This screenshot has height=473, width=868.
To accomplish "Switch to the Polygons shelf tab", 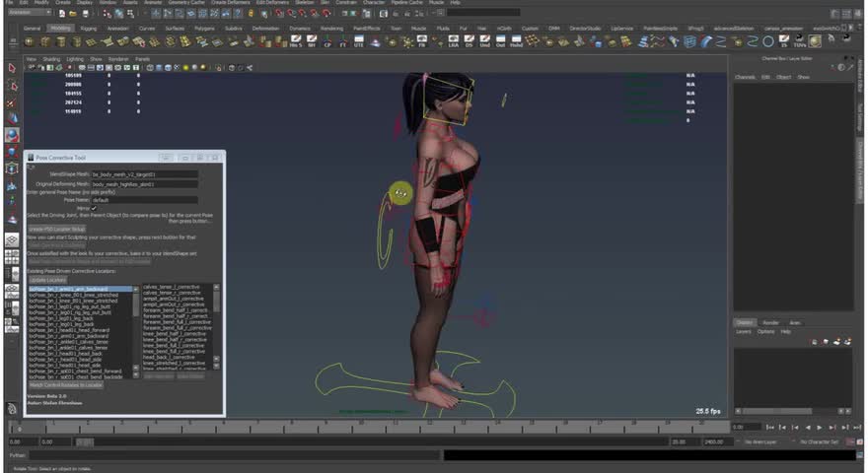I will pyautogui.click(x=204, y=29).
